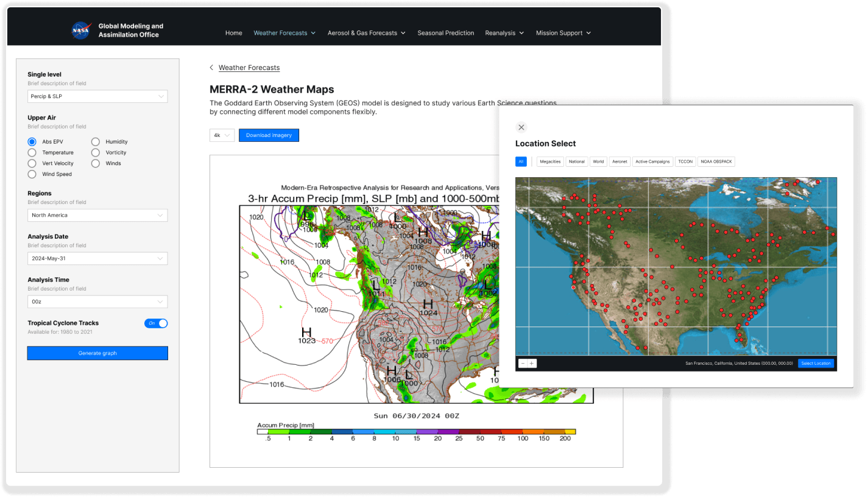Viewport: 868px width, 497px height.
Task: Click the Select Location button
Action: click(816, 364)
